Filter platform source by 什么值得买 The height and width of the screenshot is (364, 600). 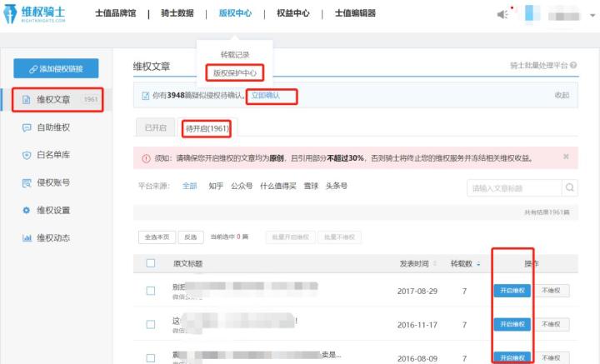[x=278, y=187]
